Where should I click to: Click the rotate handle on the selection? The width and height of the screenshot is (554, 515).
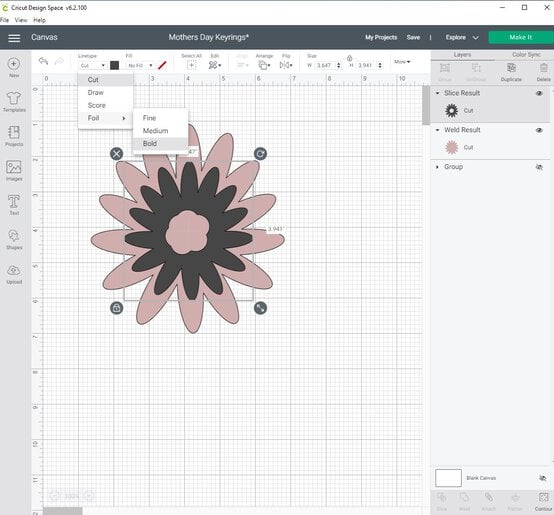tap(260, 154)
